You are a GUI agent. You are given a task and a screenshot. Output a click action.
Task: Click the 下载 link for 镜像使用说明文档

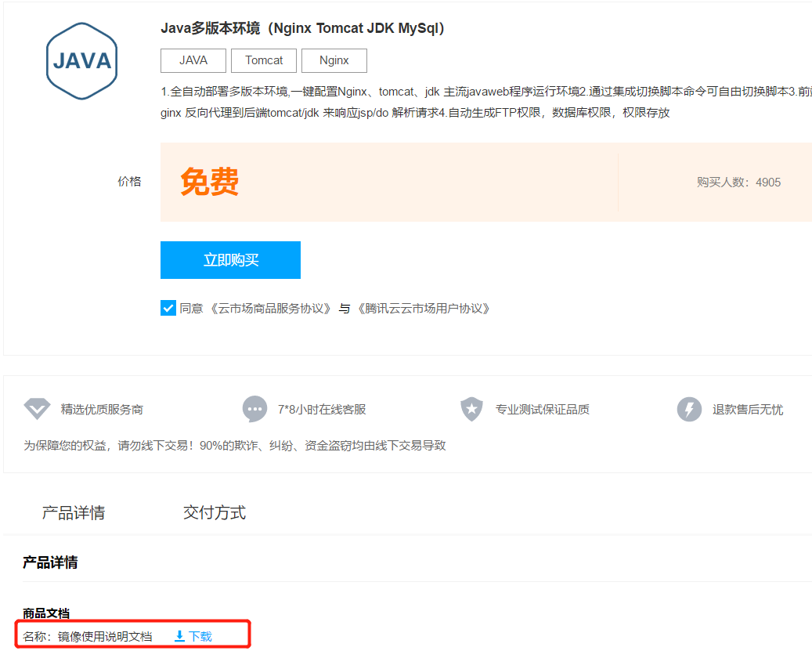click(x=196, y=635)
